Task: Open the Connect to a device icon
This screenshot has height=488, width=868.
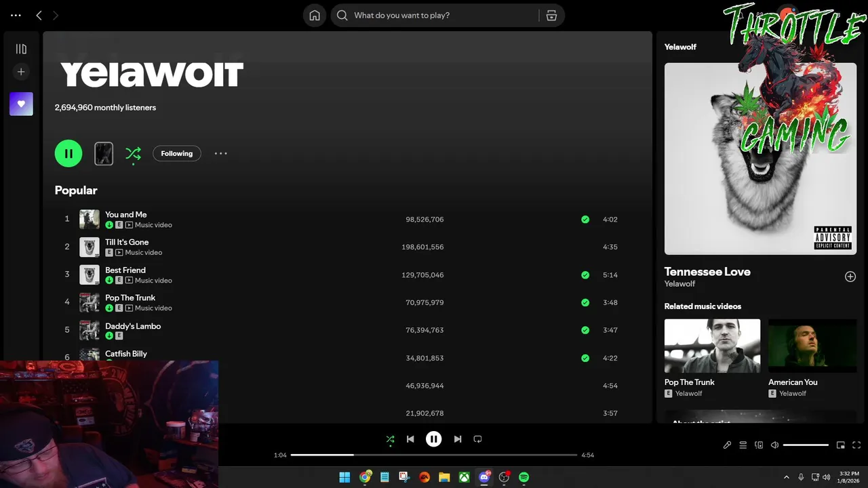Action: tap(759, 445)
